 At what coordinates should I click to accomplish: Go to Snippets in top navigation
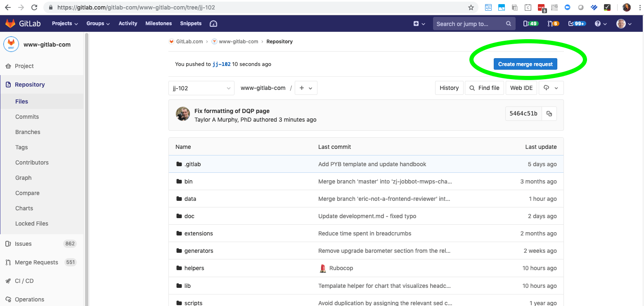[191, 24]
